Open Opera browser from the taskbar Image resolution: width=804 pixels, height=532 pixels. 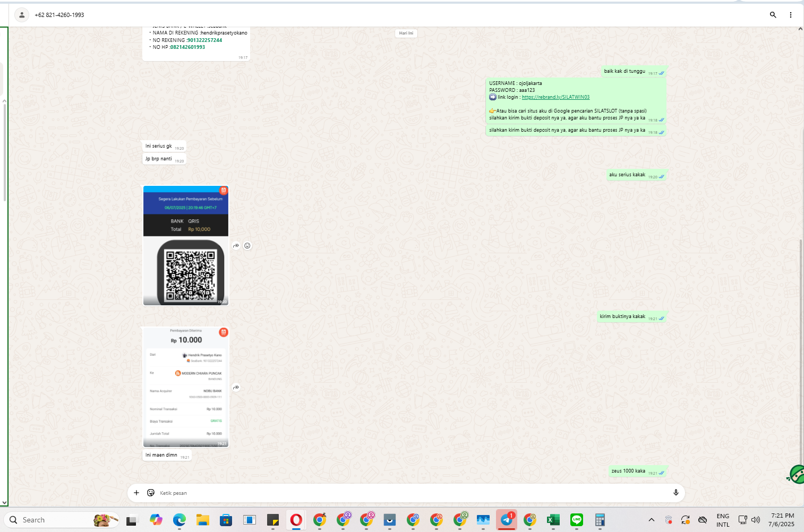[x=296, y=520]
